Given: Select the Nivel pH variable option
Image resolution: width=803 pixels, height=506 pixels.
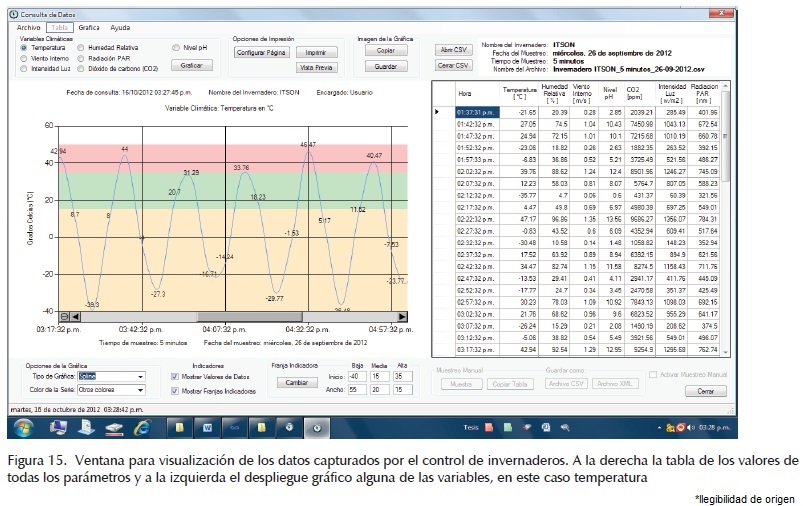Looking at the screenshot, I should coord(176,47).
